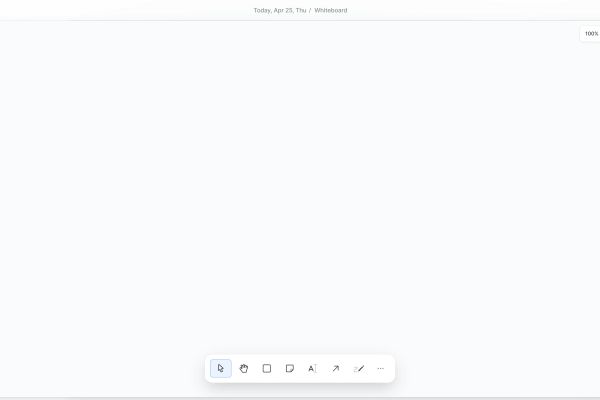
Task: Click the highlighted cursor tool button
Action: (x=221, y=368)
